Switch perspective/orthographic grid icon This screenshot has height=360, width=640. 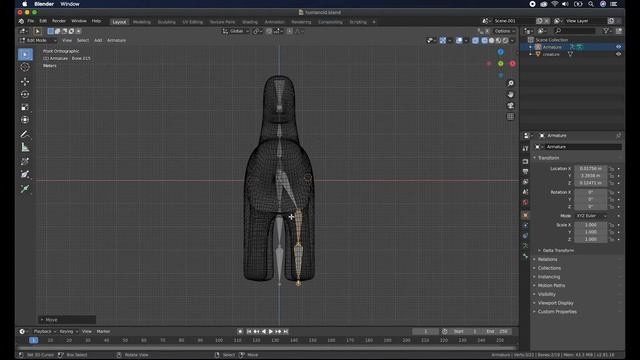click(x=510, y=116)
